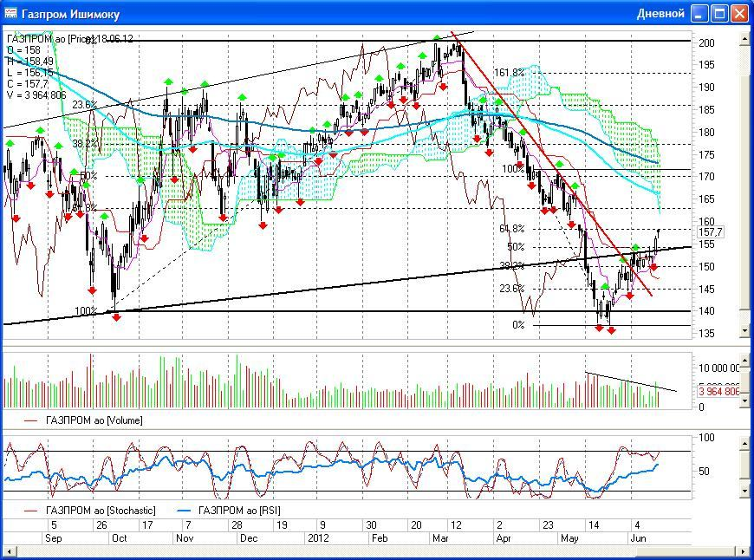Click the 'Дневной' timeframe label in title bar
Screen dimensions: 754x560
660,14
